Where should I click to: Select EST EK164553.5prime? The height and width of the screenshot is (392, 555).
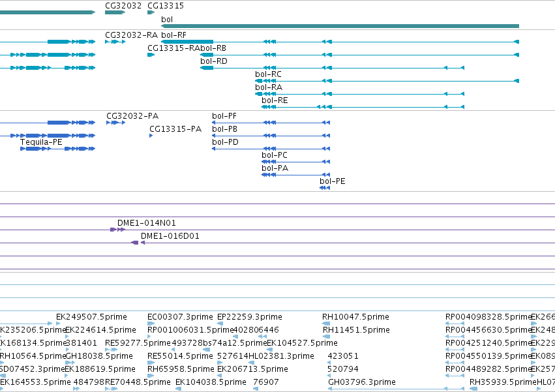pyautogui.click(x=35, y=382)
